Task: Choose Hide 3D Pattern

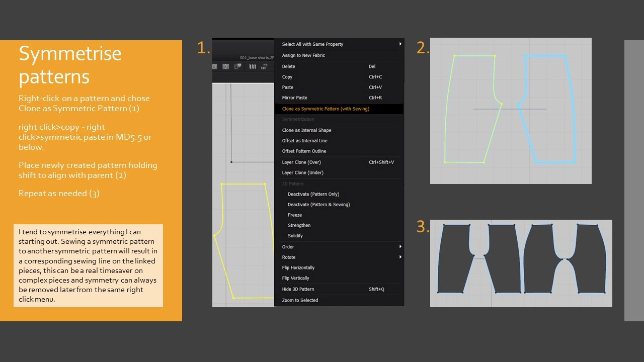Action: click(298, 290)
